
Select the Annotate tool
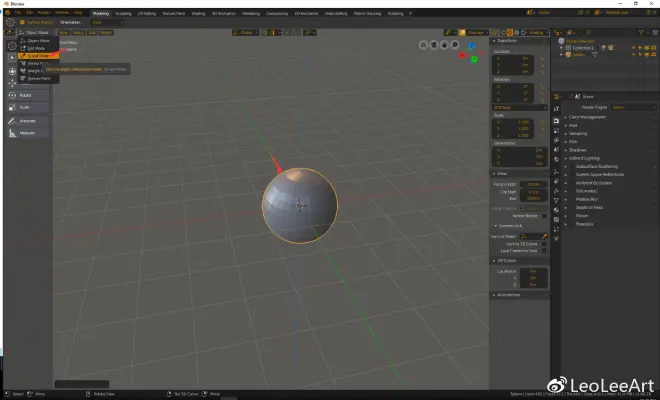(x=28, y=121)
